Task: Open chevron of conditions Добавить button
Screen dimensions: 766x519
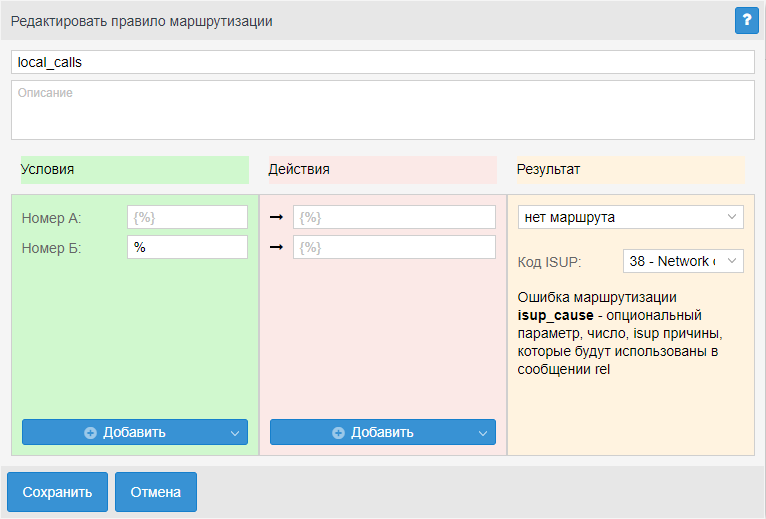Action: pos(235,433)
